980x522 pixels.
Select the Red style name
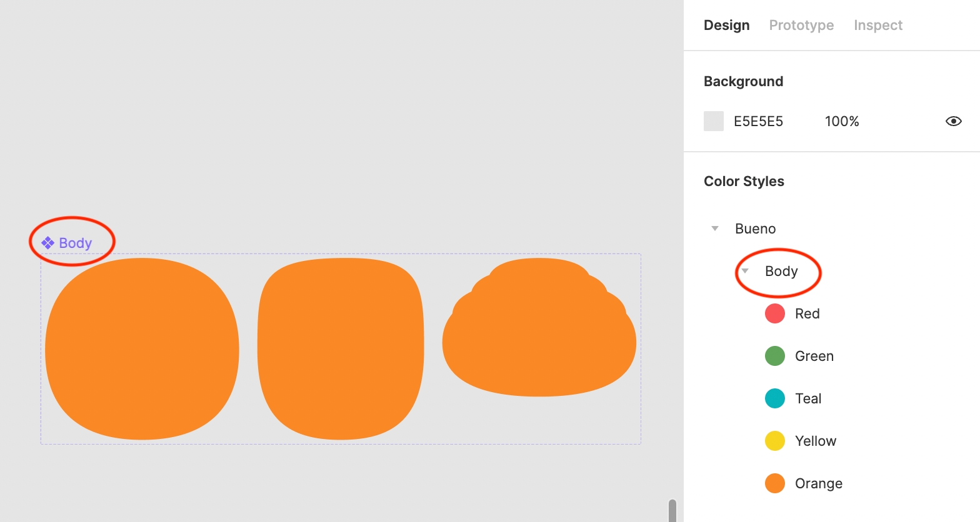(807, 313)
